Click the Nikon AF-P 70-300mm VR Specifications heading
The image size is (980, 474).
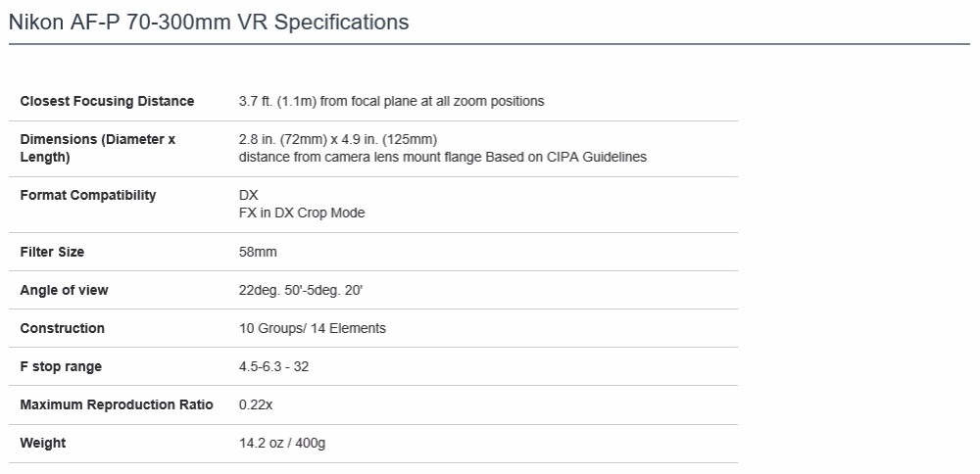(209, 22)
